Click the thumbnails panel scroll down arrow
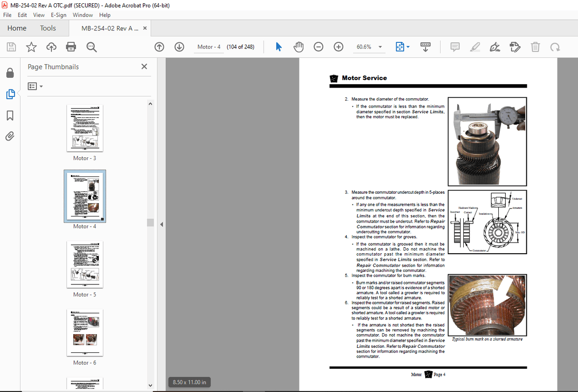Screen dimensions: 578x392 click(x=150, y=385)
